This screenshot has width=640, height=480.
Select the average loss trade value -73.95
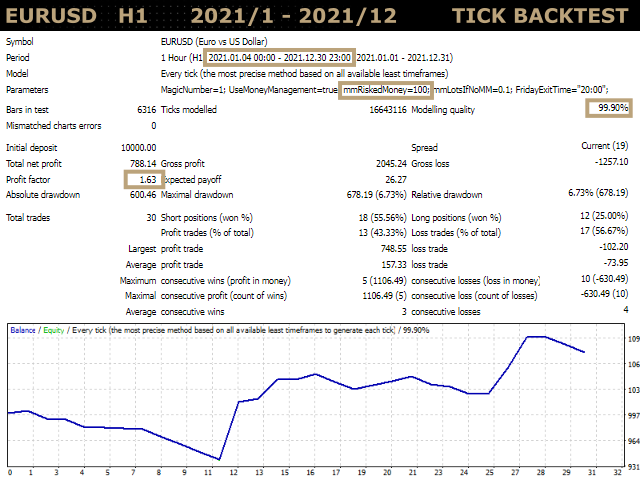pos(616,263)
